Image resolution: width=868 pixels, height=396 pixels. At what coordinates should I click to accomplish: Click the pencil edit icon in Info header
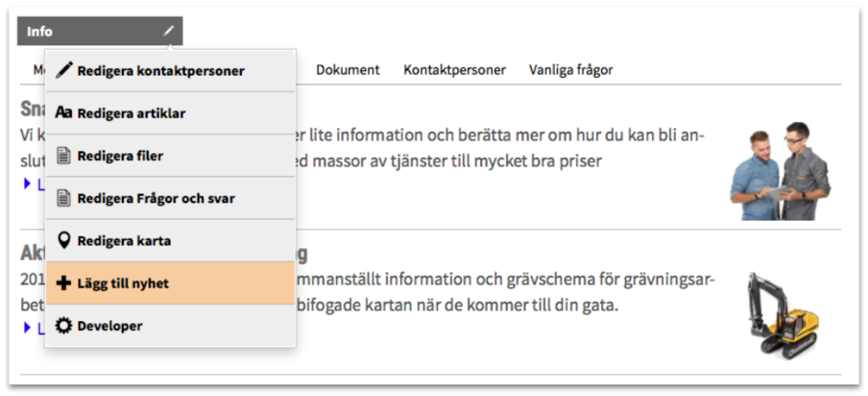click(x=168, y=31)
